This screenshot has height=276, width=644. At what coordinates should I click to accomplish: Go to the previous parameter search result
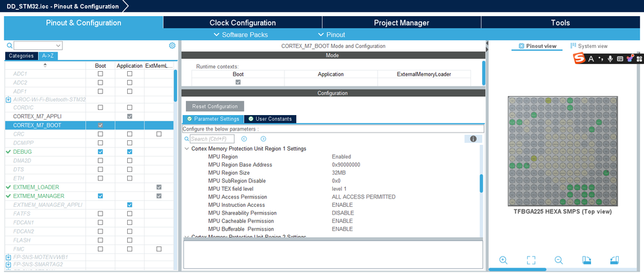(244, 139)
